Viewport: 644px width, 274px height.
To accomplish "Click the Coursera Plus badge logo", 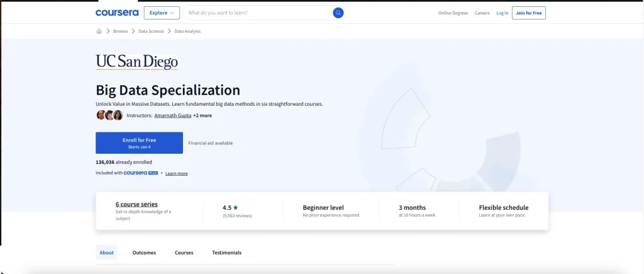I will click(x=141, y=173).
